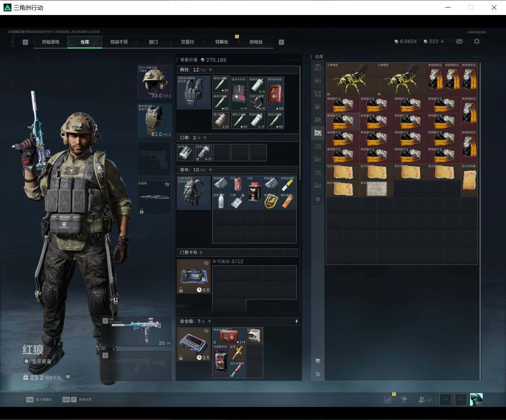Select the first aid kit showing 114
Image resolution: width=506 pixels, height=420 pixels.
coord(229,336)
